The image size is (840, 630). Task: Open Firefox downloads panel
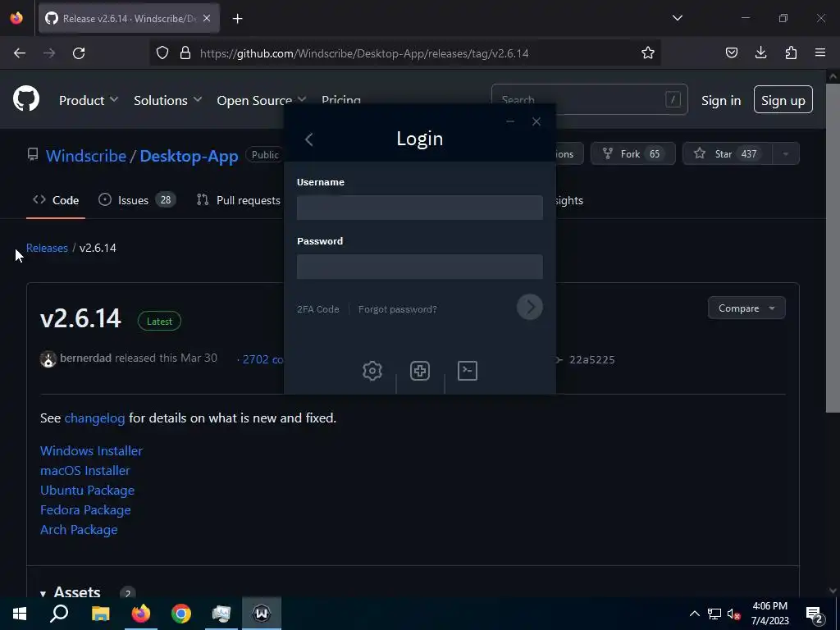tap(760, 53)
